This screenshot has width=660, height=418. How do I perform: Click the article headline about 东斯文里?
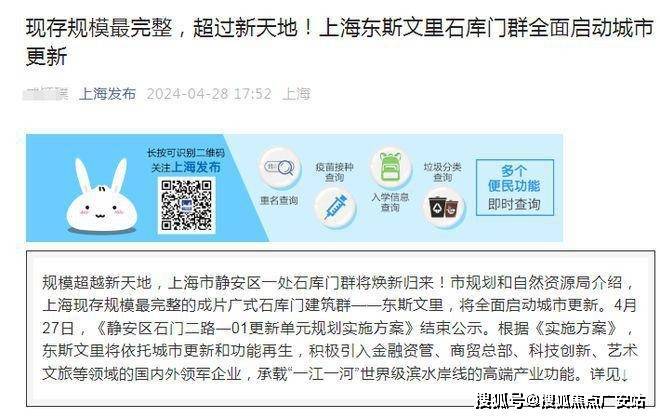(339, 42)
